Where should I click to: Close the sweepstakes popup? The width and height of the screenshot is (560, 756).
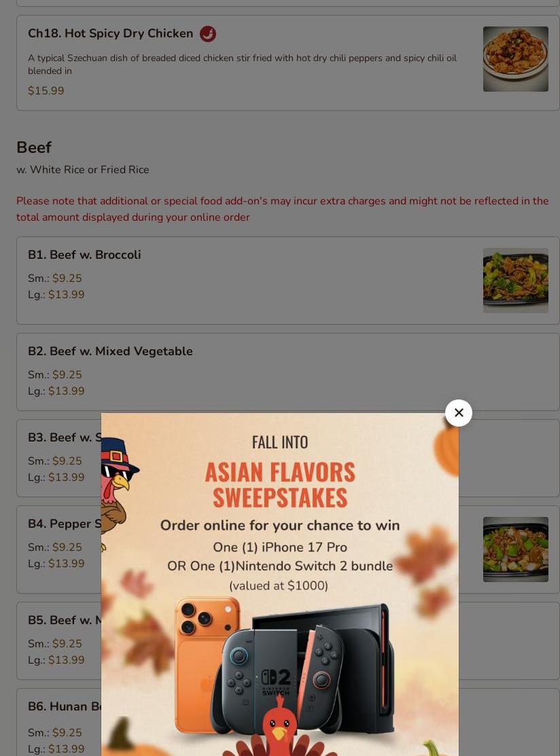[x=458, y=413]
